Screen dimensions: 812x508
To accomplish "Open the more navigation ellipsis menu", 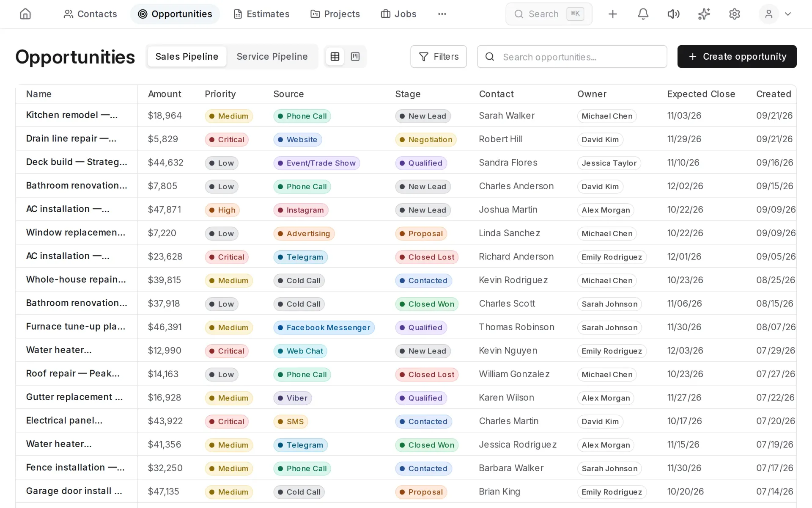I will pos(442,14).
